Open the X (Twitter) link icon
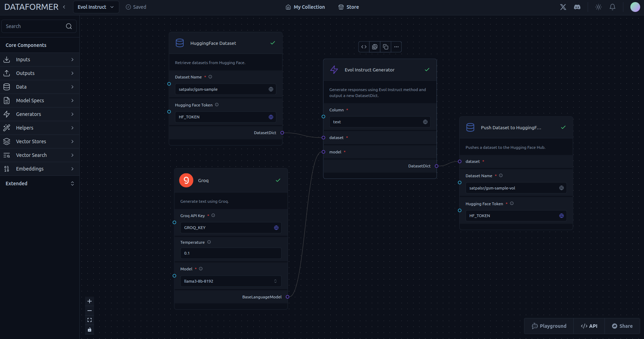The width and height of the screenshot is (644, 339). 563,7
